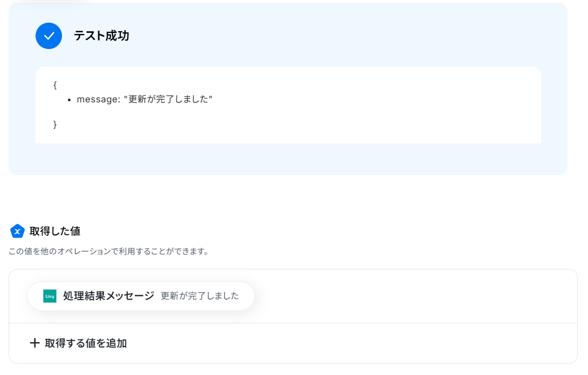Click empty area of obtained values card
588x375 pixels.
coord(412,296)
